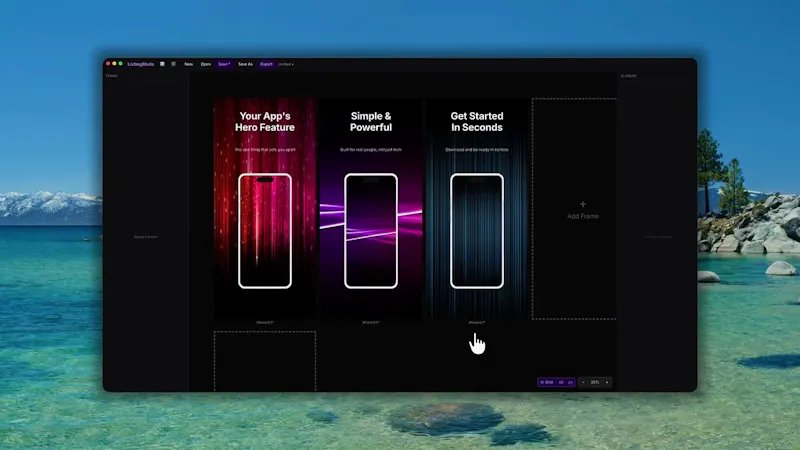Click the phone mockup in blue frame
Screen dimensions: 800x450
(x=477, y=231)
